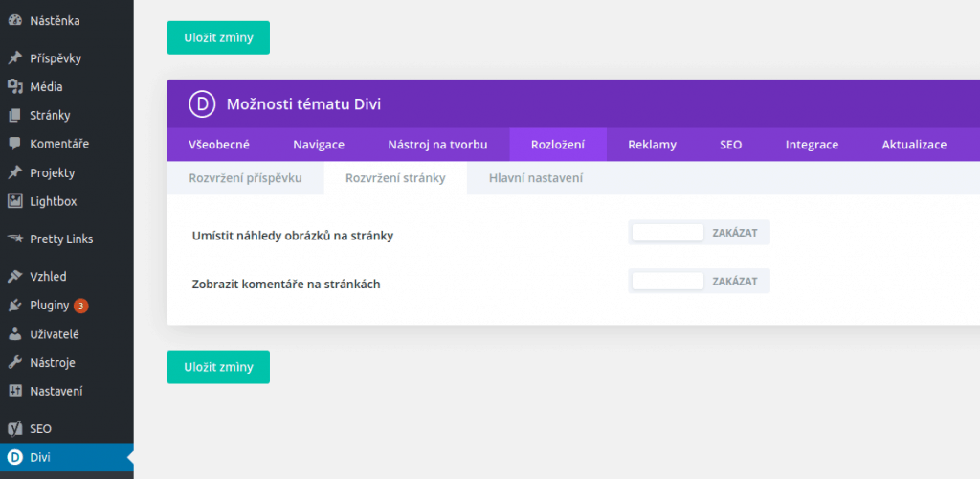980x479 pixels.
Task: Select Rozvržení stránky sub-tab
Action: [x=395, y=178]
